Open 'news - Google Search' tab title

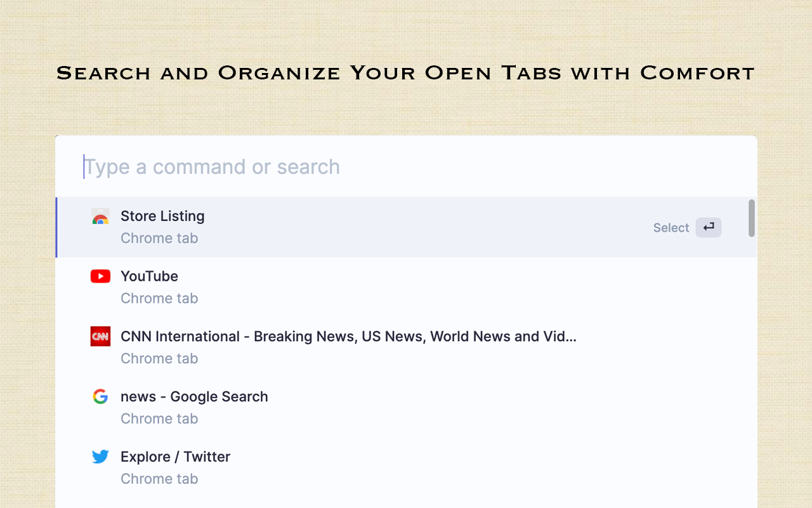[x=194, y=397]
